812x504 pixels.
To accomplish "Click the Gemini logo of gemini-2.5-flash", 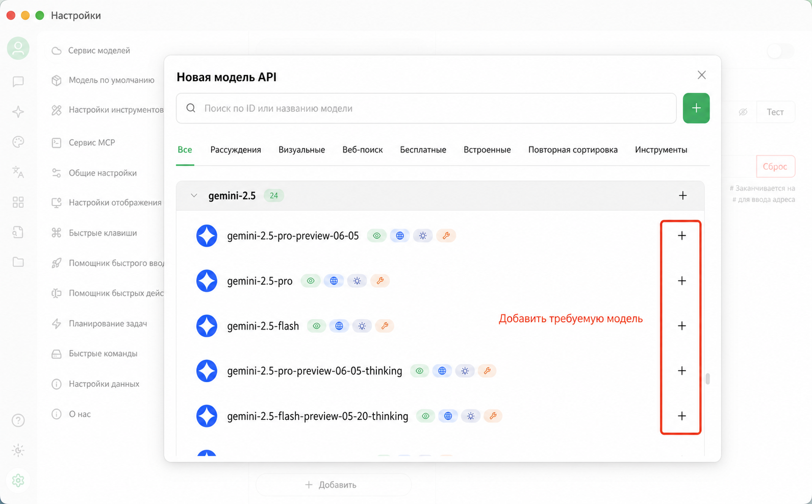I will [207, 326].
